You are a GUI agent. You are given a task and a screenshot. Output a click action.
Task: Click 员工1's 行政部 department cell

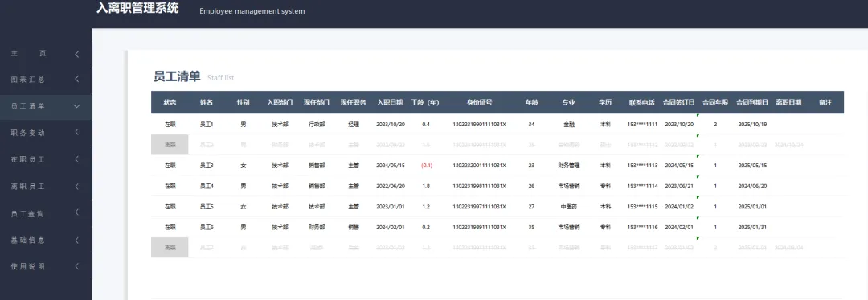point(317,124)
